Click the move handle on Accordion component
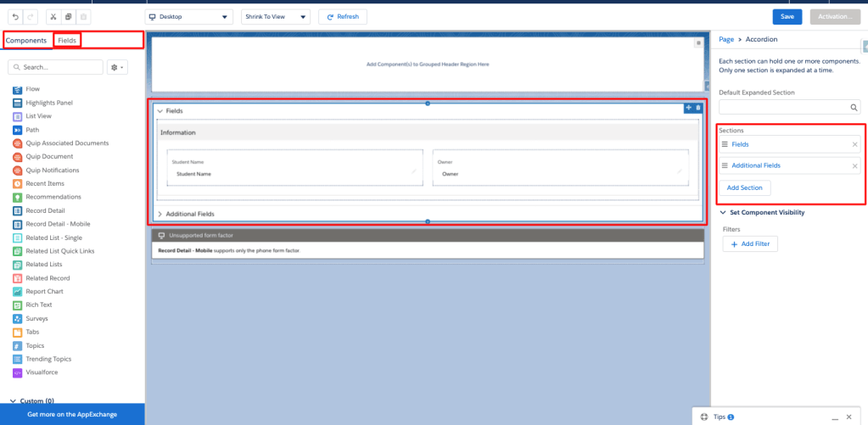This screenshot has height=425, width=868. point(689,108)
